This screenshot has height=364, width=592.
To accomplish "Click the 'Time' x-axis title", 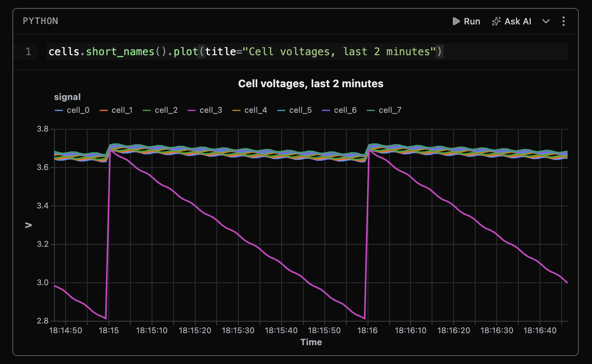I will 311,342.
